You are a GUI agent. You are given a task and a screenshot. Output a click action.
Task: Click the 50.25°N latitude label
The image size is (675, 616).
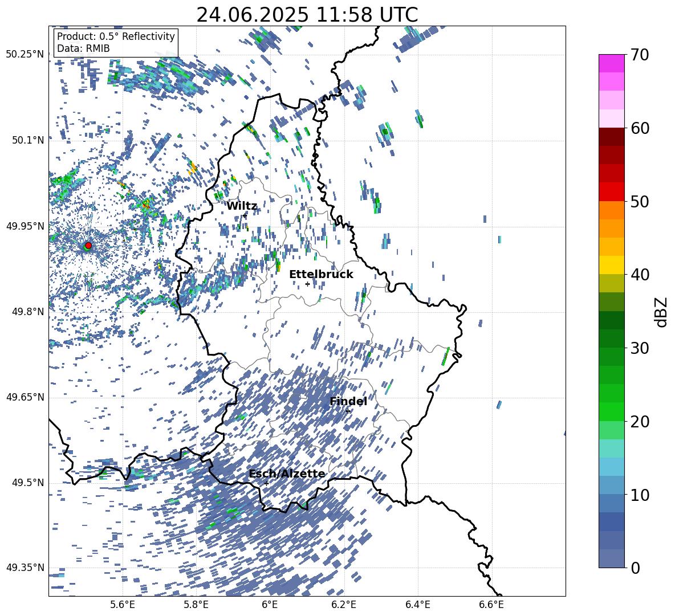(x=25, y=55)
